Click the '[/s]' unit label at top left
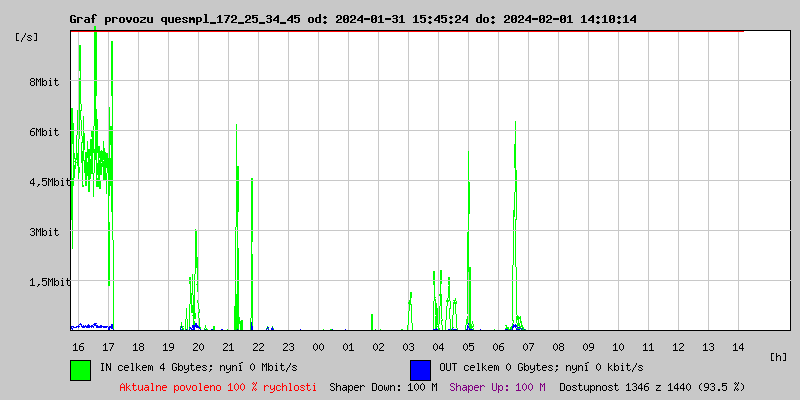 (27, 36)
